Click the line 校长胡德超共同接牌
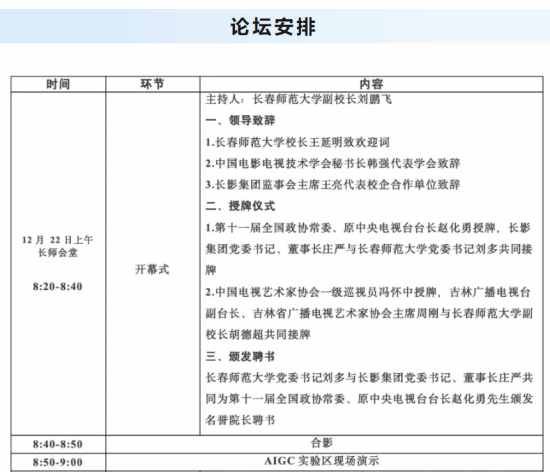The image size is (550, 472). pyautogui.click(x=258, y=335)
